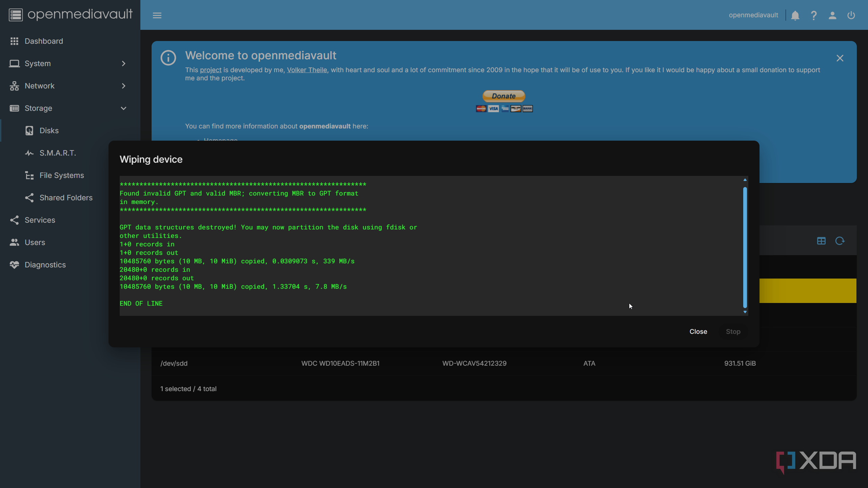Click the Storage drive icon

(14, 108)
